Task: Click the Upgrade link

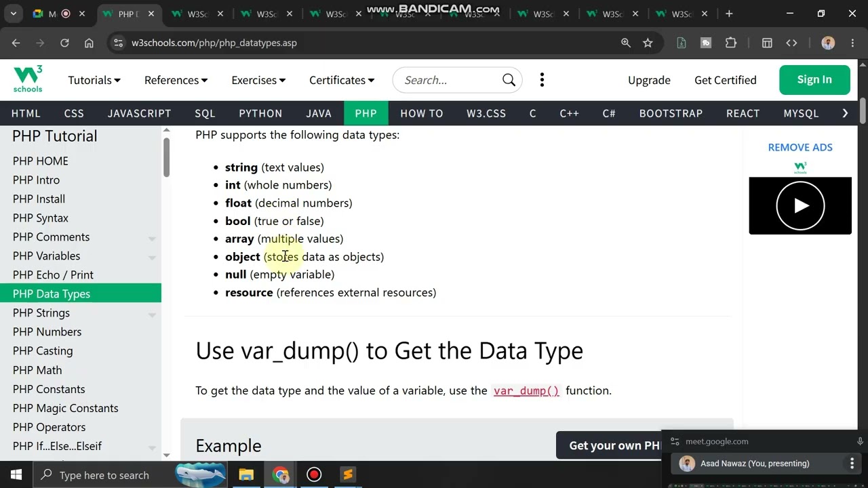Action: pyautogui.click(x=649, y=80)
